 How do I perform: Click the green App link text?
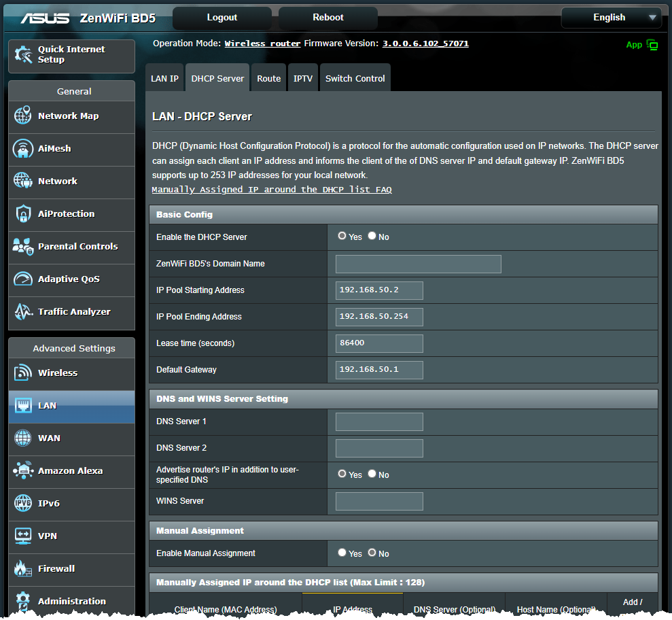click(634, 45)
